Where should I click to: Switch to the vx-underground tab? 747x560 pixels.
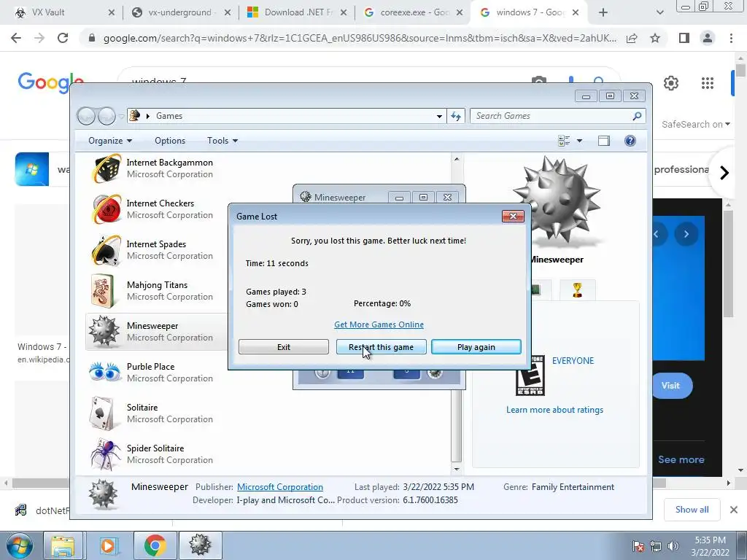tap(181, 12)
